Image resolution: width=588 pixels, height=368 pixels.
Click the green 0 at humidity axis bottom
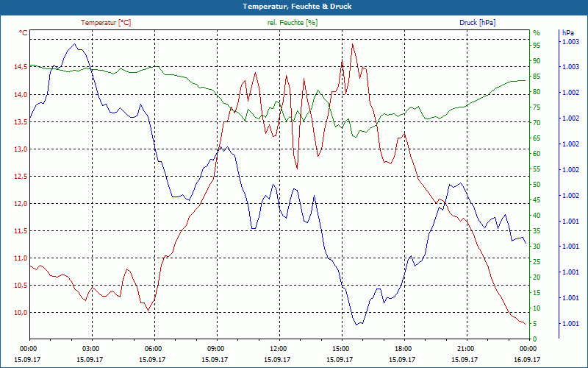pyautogui.click(x=535, y=339)
